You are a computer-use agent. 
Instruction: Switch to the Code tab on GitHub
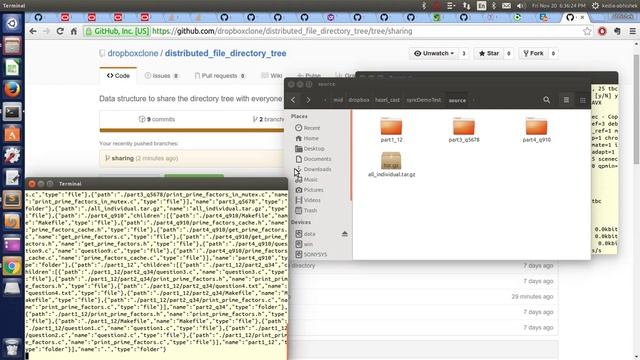(118, 76)
